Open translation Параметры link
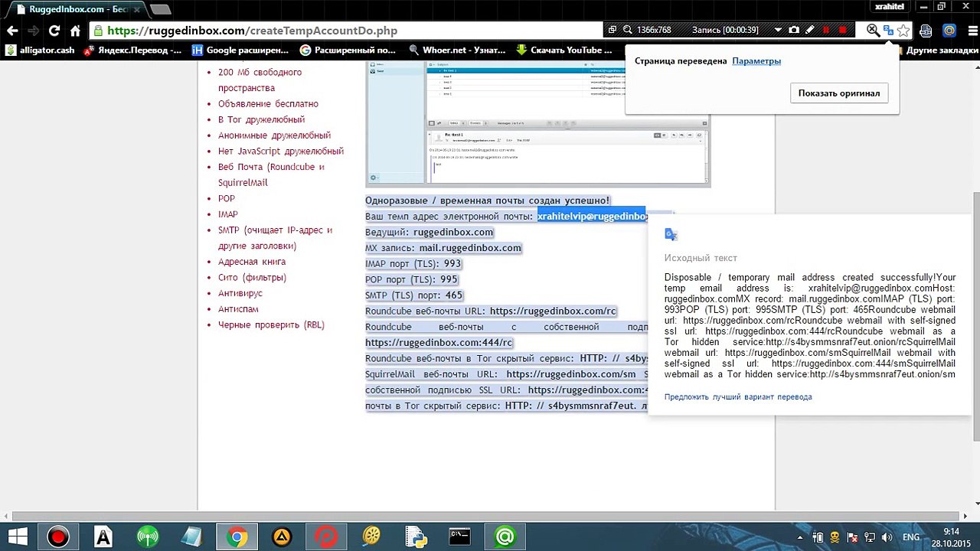The width and height of the screenshot is (980, 551). pos(756,61)
